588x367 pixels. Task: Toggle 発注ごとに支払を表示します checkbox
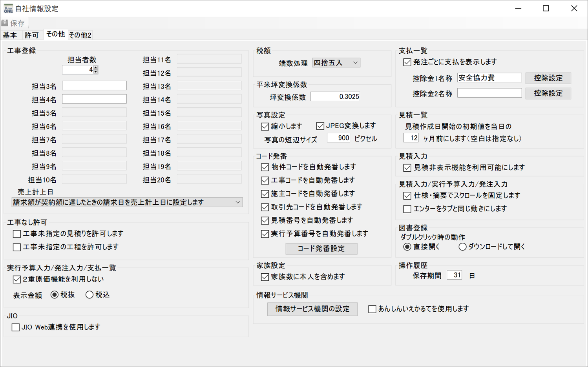[x=407, y=62]
